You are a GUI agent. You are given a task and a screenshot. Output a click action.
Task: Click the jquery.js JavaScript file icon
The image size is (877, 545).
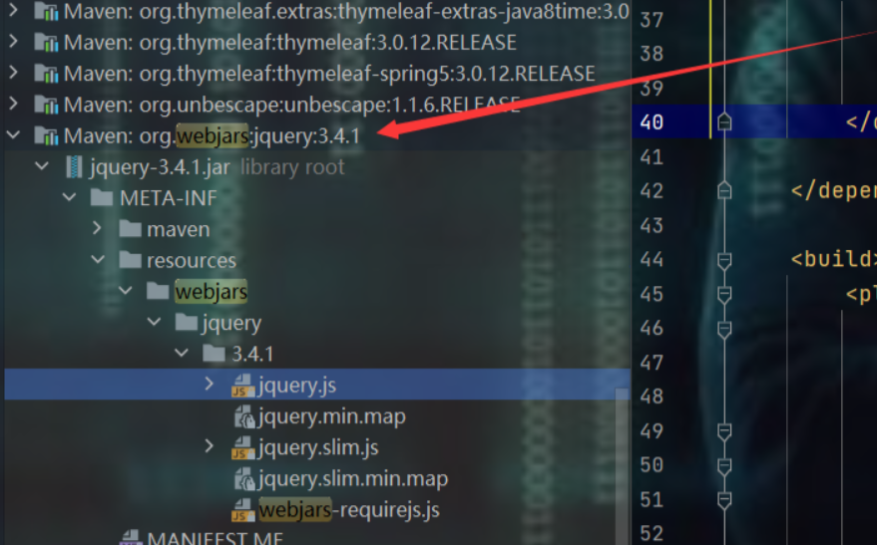(243, 386)
